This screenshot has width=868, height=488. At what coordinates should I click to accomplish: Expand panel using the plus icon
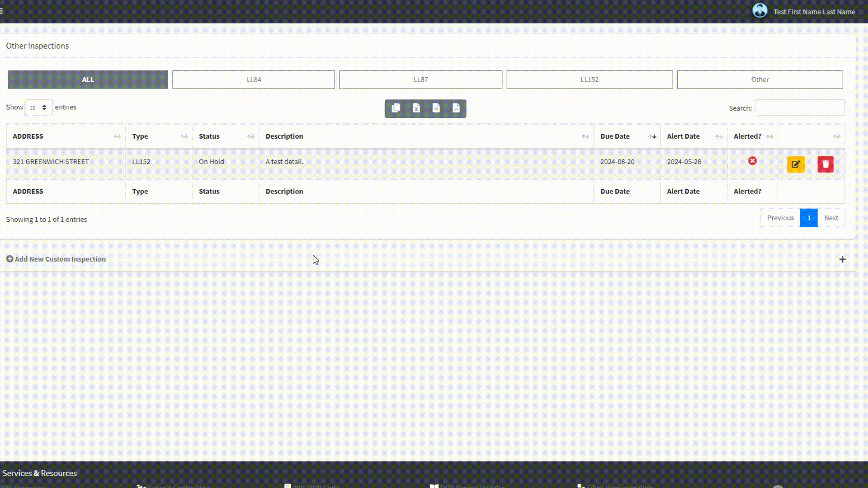pyautogui.click(x=842, y=259)
